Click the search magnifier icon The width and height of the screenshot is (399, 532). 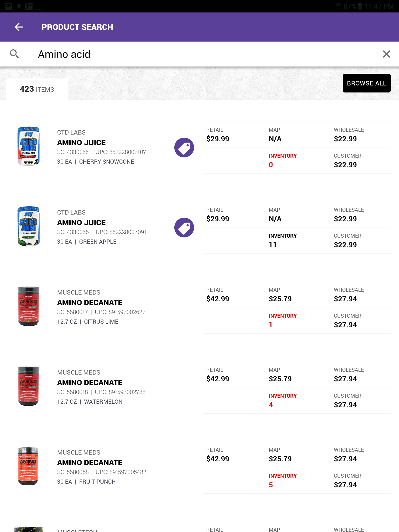tap(15, 54)
